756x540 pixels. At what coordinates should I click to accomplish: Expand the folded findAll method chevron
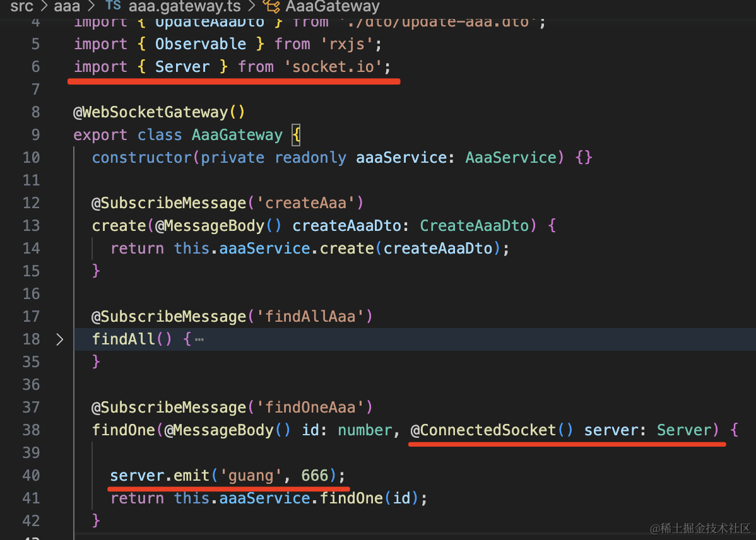[60, 339]
